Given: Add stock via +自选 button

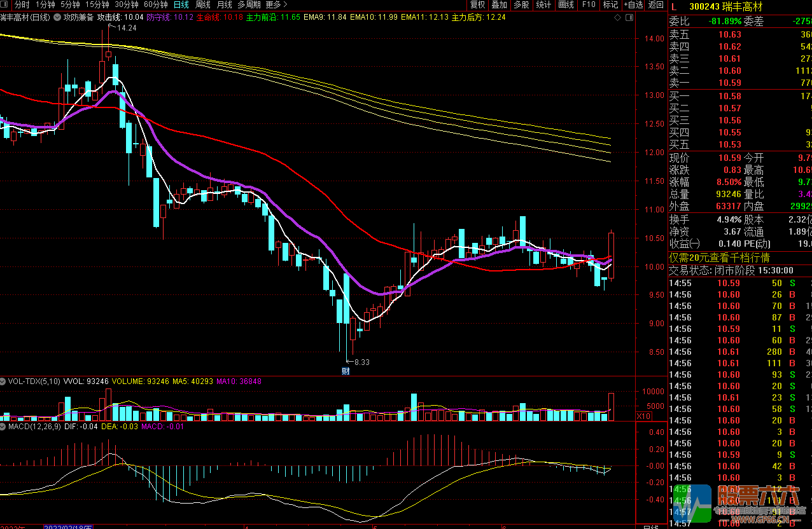Looking at the screenshot, I should pyautogui.click(x=633, y=4).
